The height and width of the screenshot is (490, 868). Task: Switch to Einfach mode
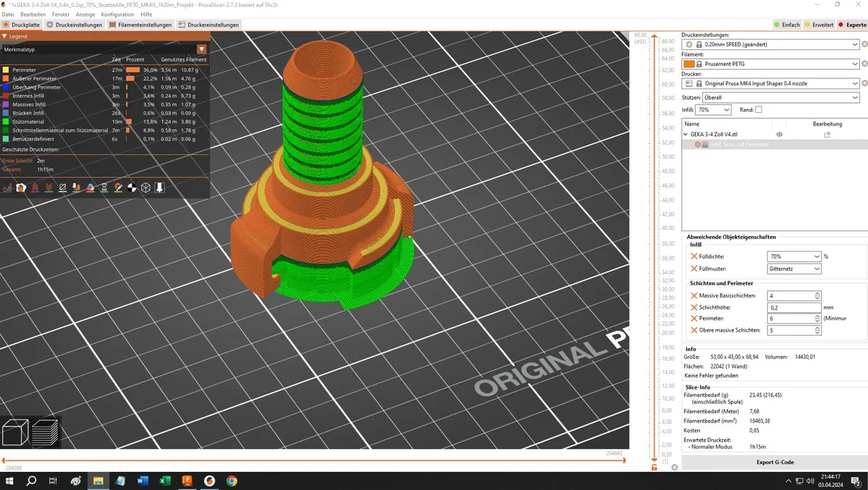787,25
